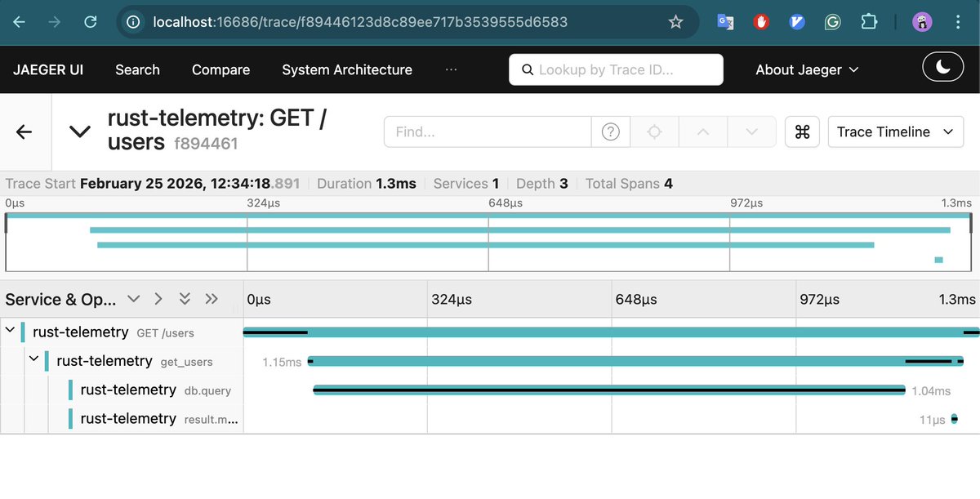Screen dimensions: 980x499
Task: Collapse GET /users span row
Action: pos(10,330)
